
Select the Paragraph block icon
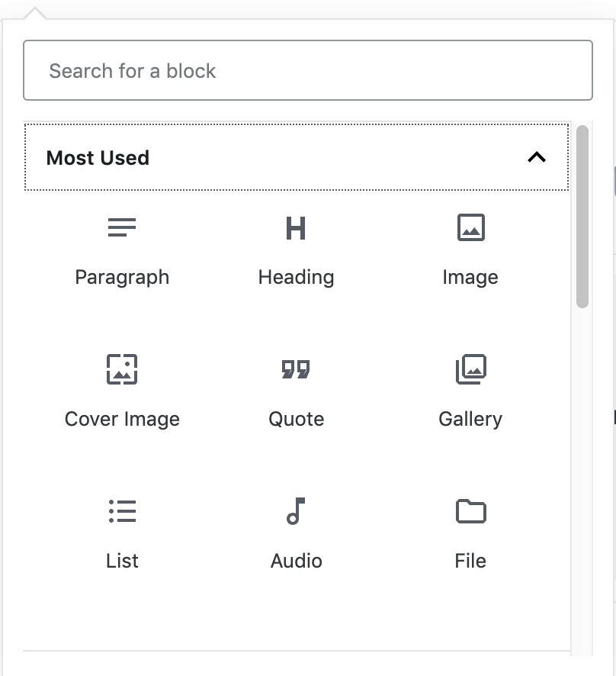pyautogui.click(x=122, y=227)
